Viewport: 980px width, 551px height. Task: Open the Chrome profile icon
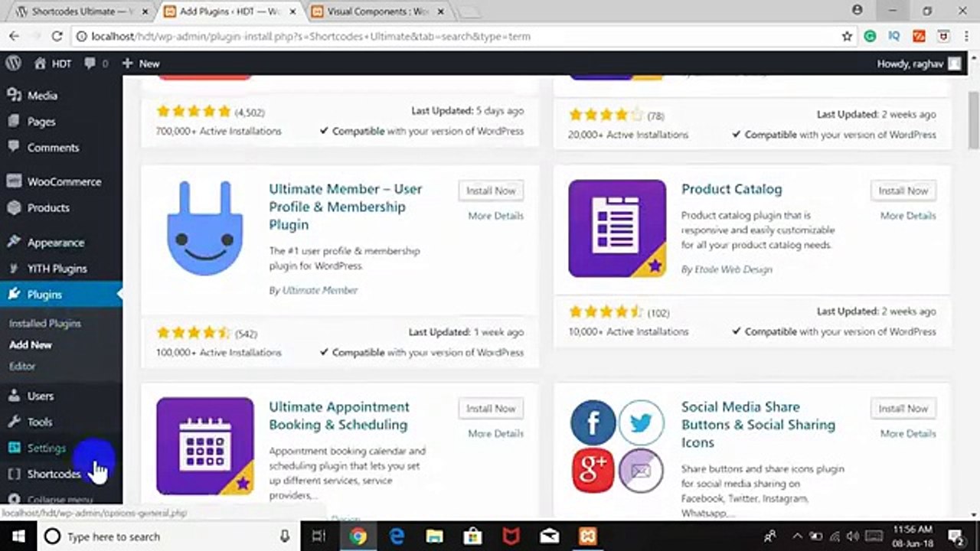tap(857, 11)
